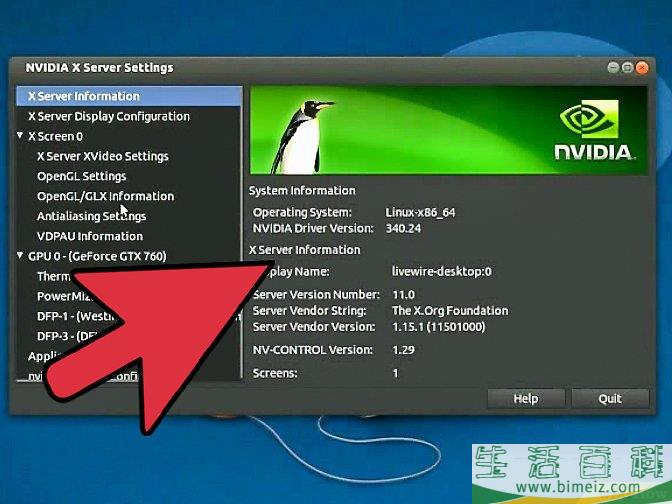Click the Screens label

[x=275, y=373]
